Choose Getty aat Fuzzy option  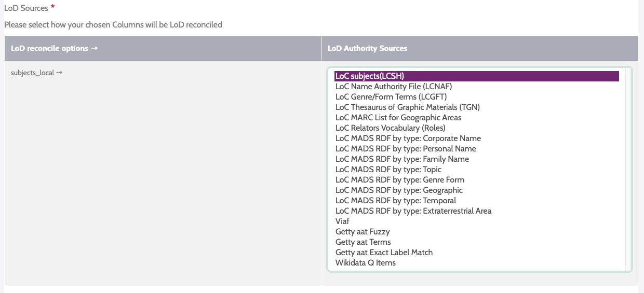pos(363,232)
